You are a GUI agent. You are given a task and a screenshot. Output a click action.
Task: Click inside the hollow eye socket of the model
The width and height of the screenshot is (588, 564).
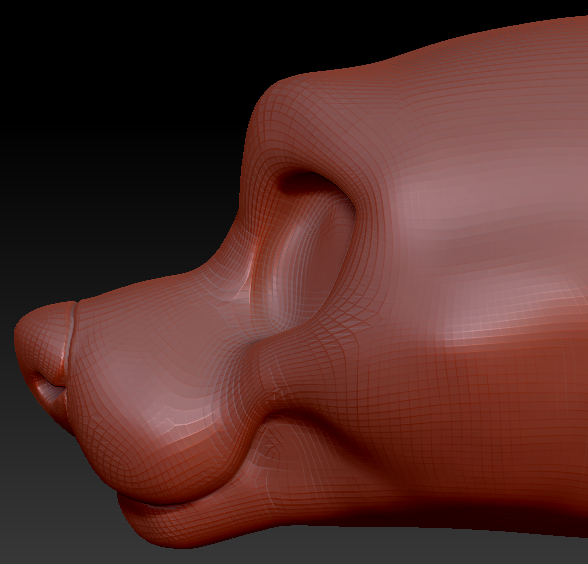[x=308, y=251]
